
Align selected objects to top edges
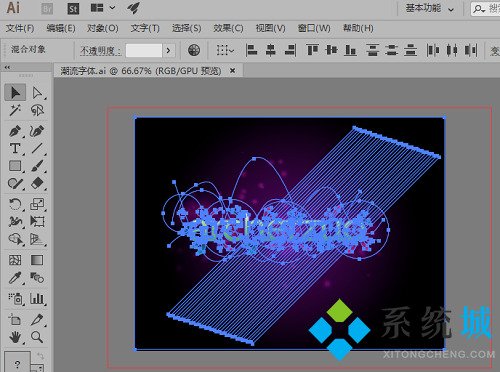tap(312, 50)
